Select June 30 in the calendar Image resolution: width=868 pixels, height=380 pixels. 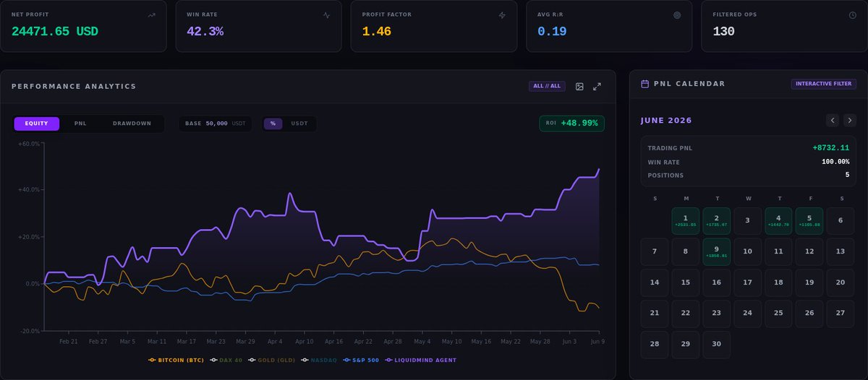click(x=717, y=344)
